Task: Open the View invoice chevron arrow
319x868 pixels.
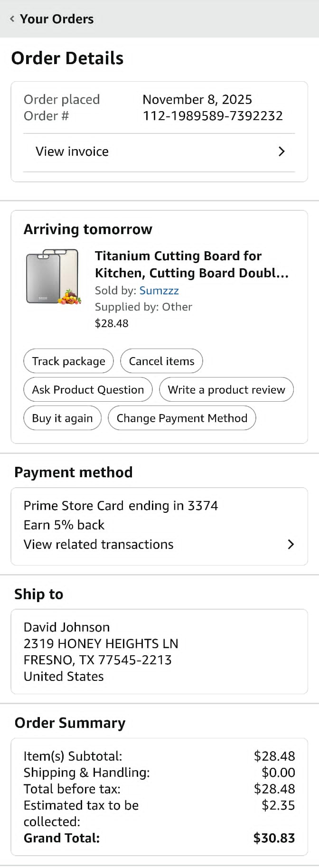Action: [x=281, y=151]
